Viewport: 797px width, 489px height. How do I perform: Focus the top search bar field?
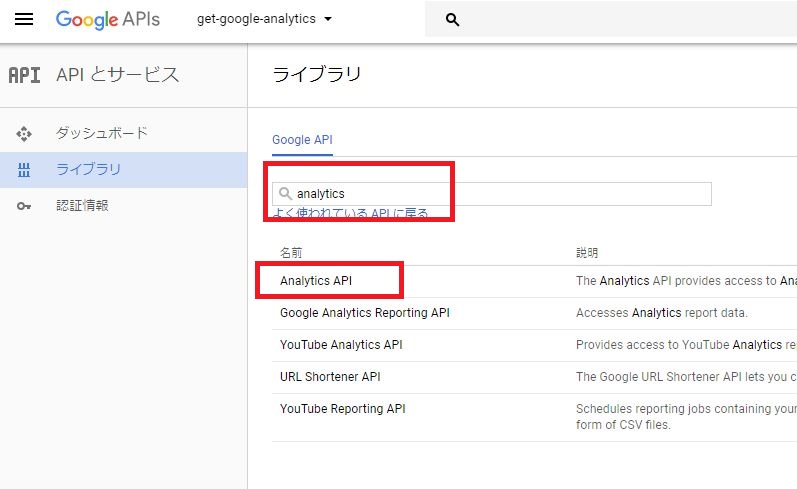[611, 19]
